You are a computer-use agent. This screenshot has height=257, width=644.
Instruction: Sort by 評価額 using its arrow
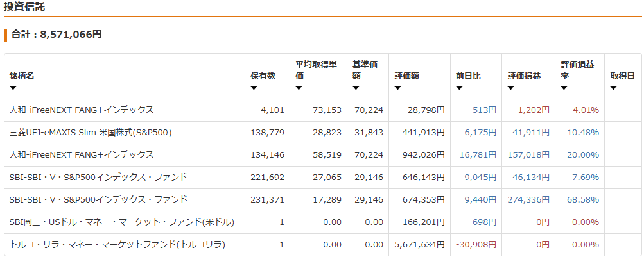point(397,88)
